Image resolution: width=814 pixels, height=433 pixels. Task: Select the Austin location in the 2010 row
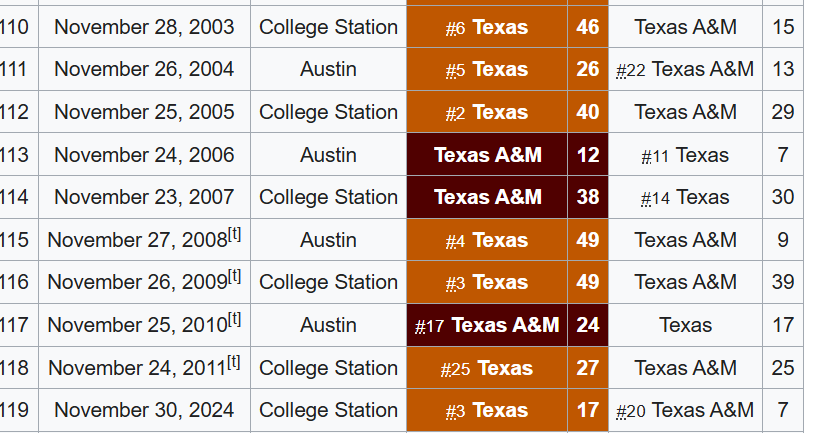pyautogui.click(x=328, y=325)
